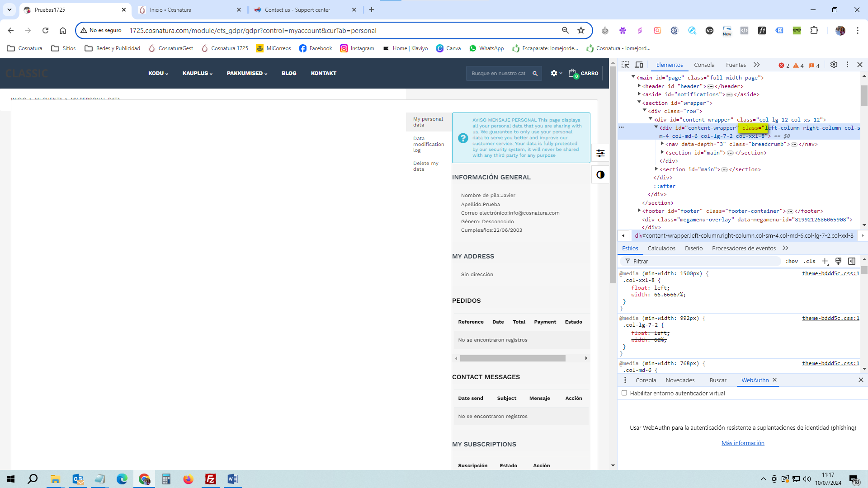Expand the footer element tree node
Screen dimensions: 868x488
(x=639, y=211)
